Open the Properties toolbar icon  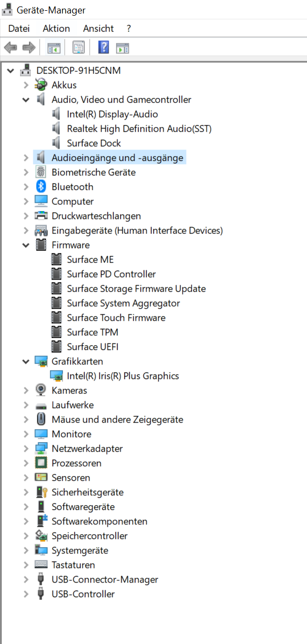78,47
